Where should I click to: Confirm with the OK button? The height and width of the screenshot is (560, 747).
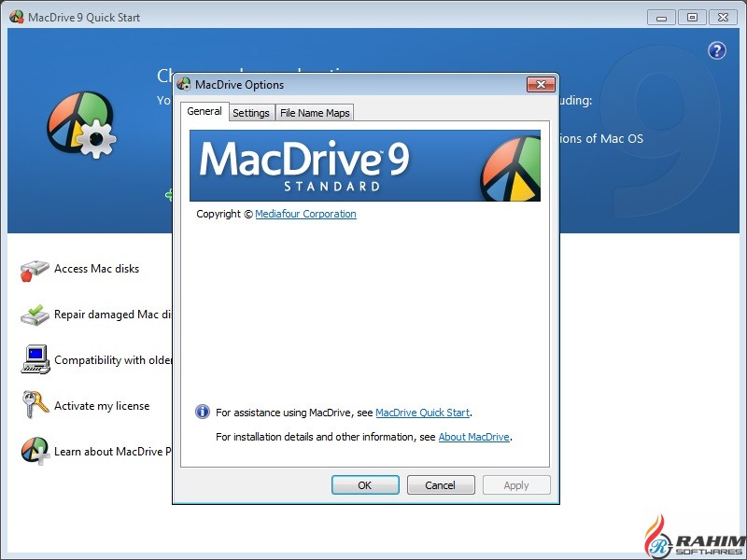coord(365,484)
